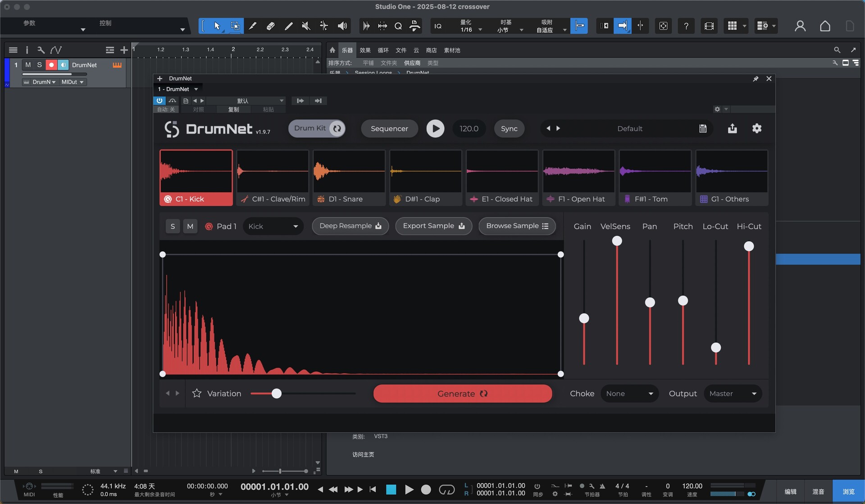
Task: Select the C#1 - Clave/Rim pad
Action: coord(273,178)
